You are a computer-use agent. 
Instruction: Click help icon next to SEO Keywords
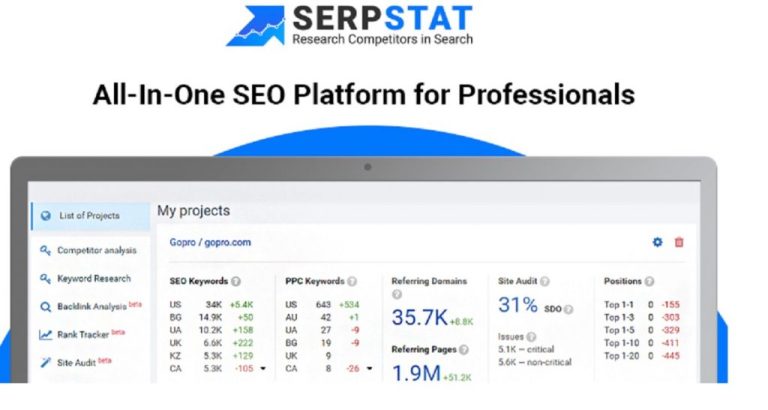click(236, 282)
